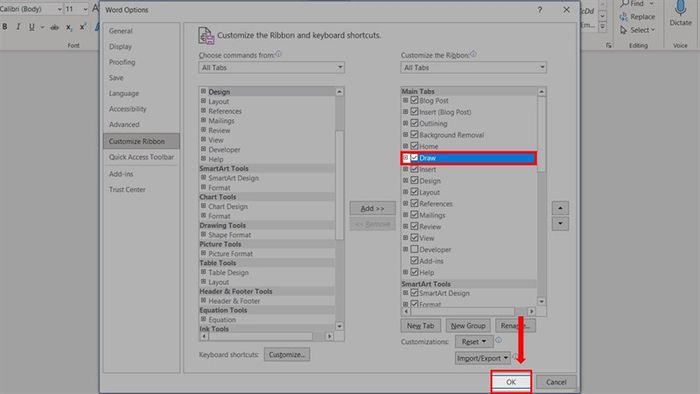Open the Import/Export dropdown
Screen dimensions: 700x394
pyautogui.click(x=483, y=358)
